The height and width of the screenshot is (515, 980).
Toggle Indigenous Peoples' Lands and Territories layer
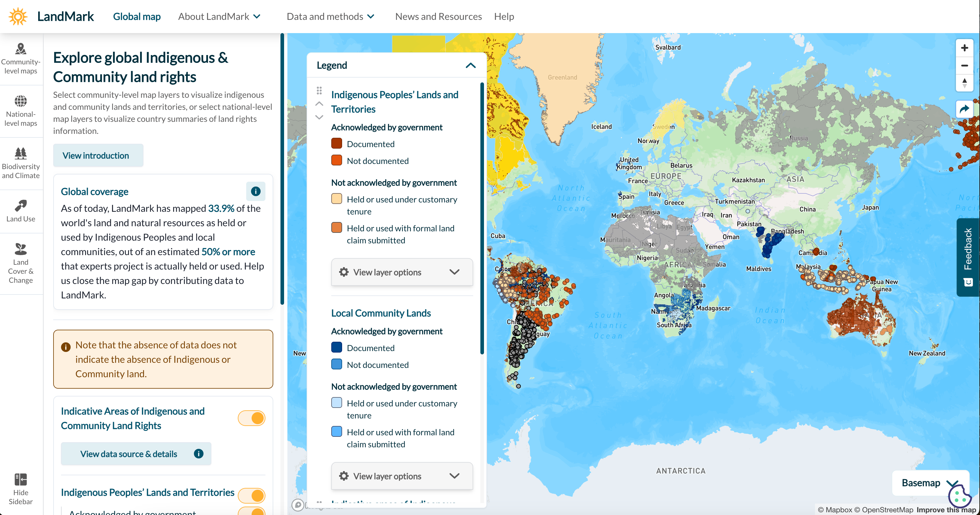(252, 495)
